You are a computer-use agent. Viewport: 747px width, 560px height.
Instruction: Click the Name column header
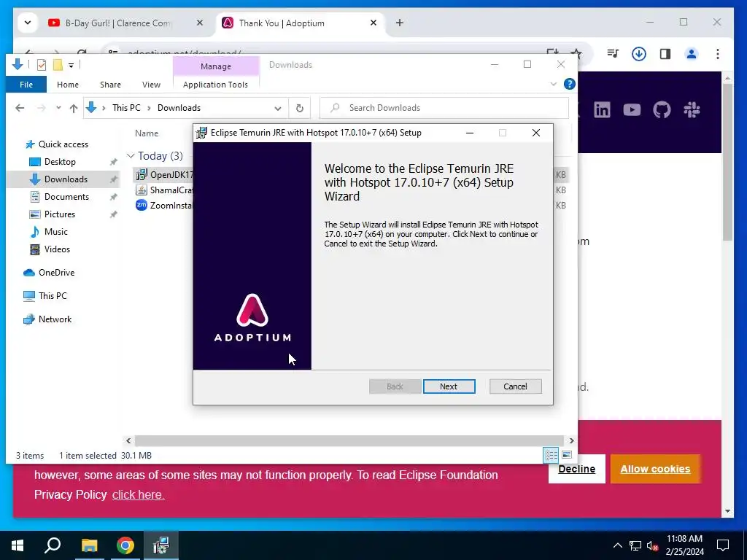tap(146, 133)
